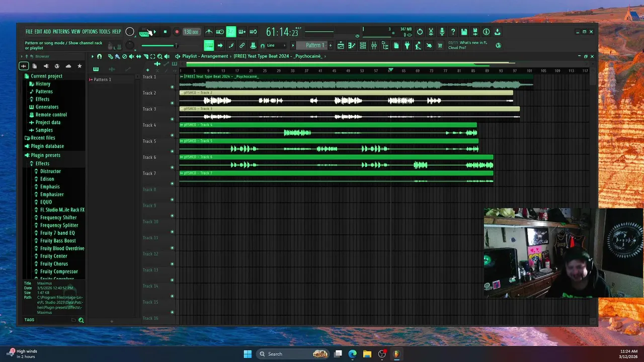The image size is (644, 362).
Task: Click the browser search magnifier icon
Action: coord(81,320)
